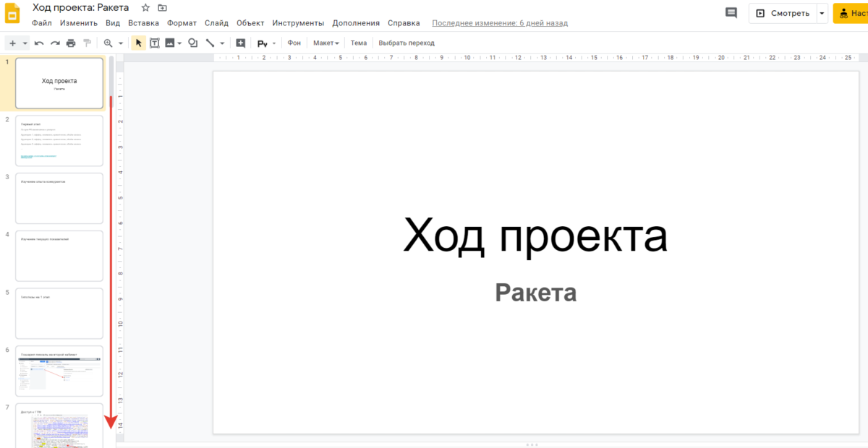This screenshot has height=448, width=868.
Task: Open Файл menu
Action: pyautogui.click(x=42, y=23)
